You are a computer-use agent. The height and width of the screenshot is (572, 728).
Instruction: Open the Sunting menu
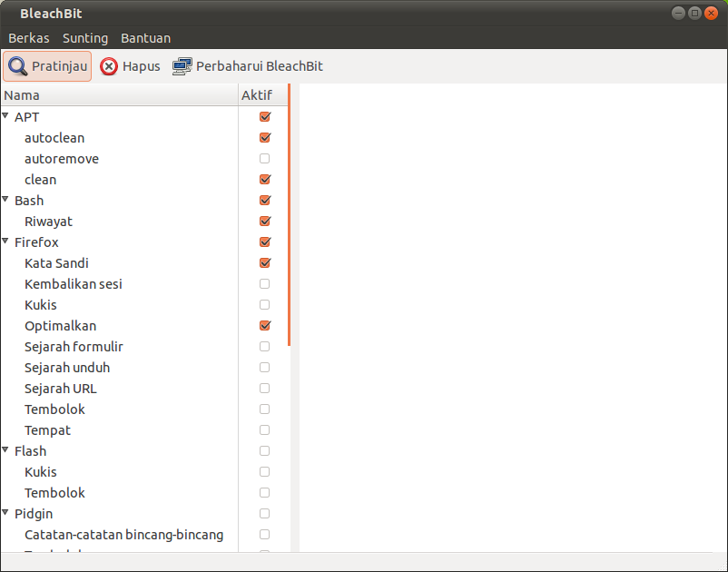[x=85, y=38]
